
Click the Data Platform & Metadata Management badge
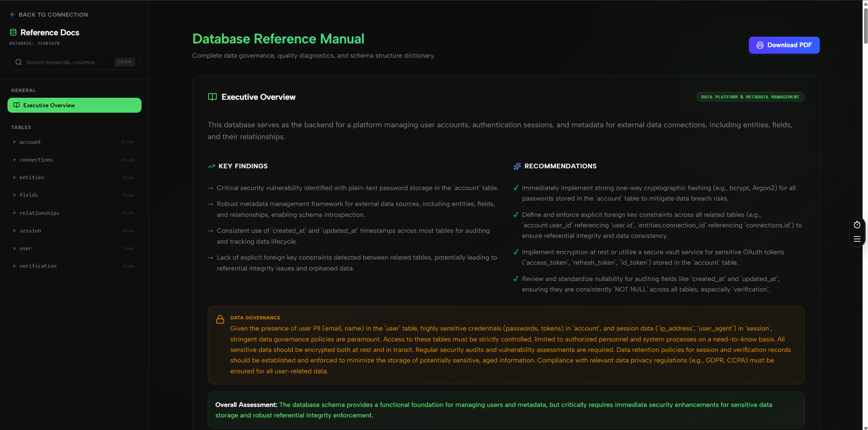click(750, 97)
